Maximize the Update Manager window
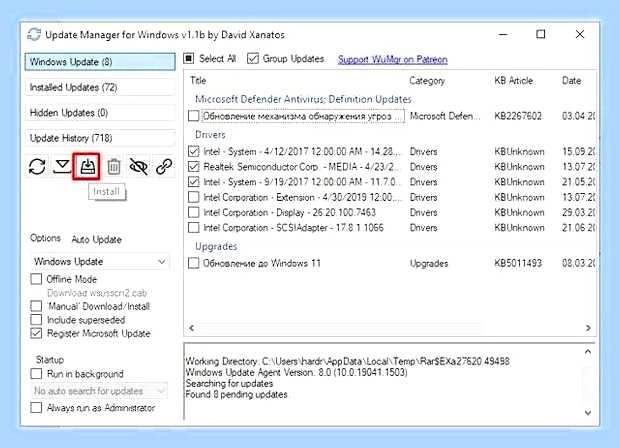 coord(541,34)
